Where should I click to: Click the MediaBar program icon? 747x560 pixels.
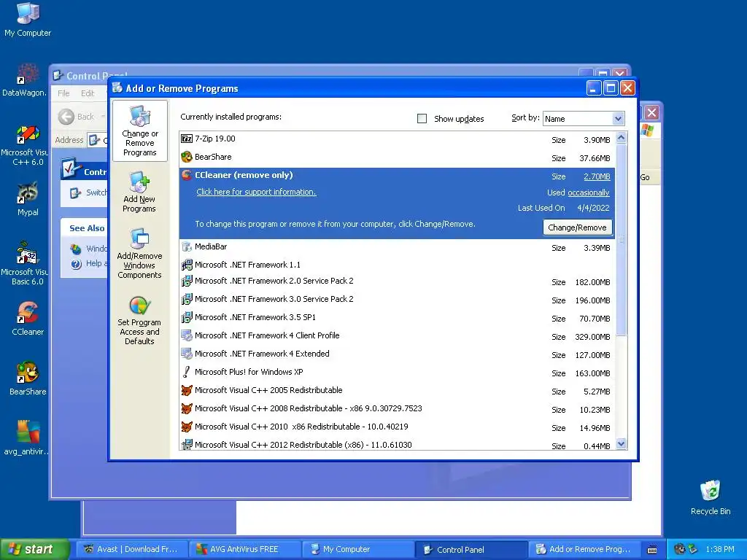187,246
